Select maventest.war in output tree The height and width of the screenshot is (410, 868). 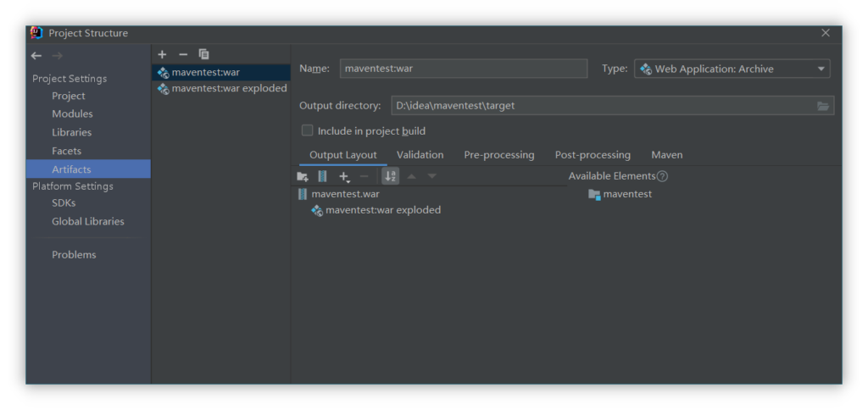point(338,194)
